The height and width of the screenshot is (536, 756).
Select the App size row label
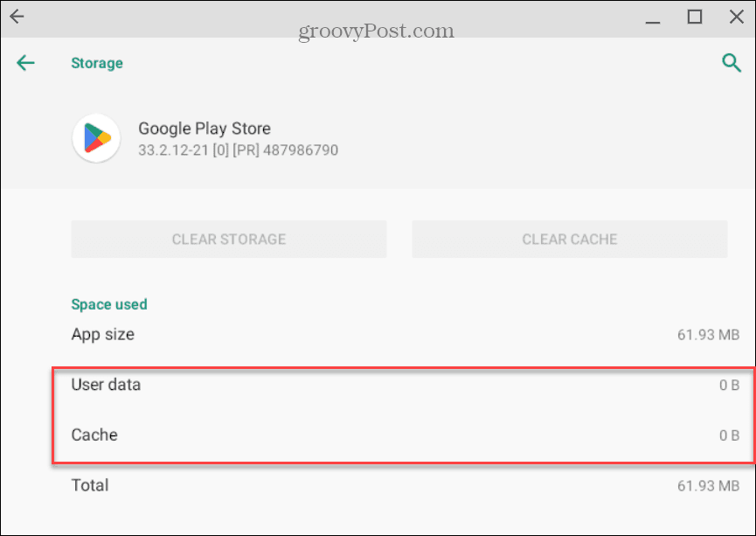click(x=103, y=334)
